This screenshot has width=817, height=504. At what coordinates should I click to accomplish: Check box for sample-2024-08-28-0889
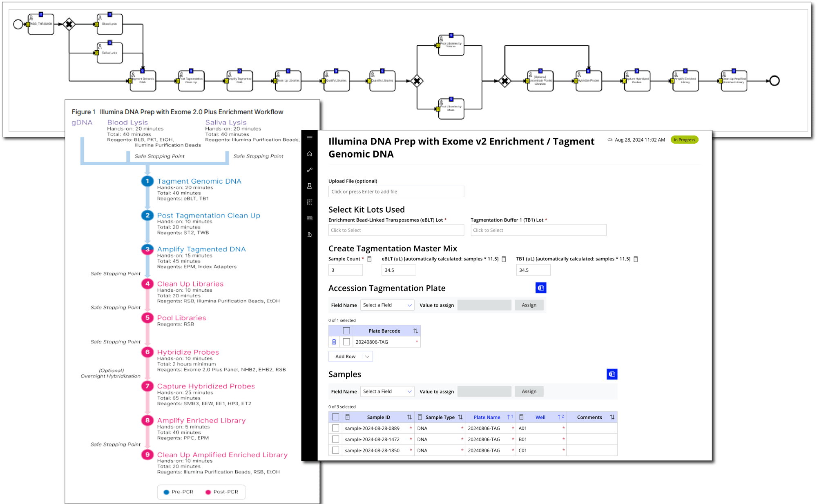pos(335,428)
